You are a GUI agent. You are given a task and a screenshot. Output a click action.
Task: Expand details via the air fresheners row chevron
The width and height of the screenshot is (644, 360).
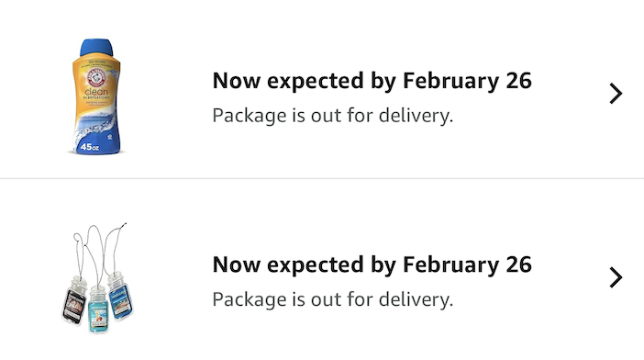click(x=616, y=277)
